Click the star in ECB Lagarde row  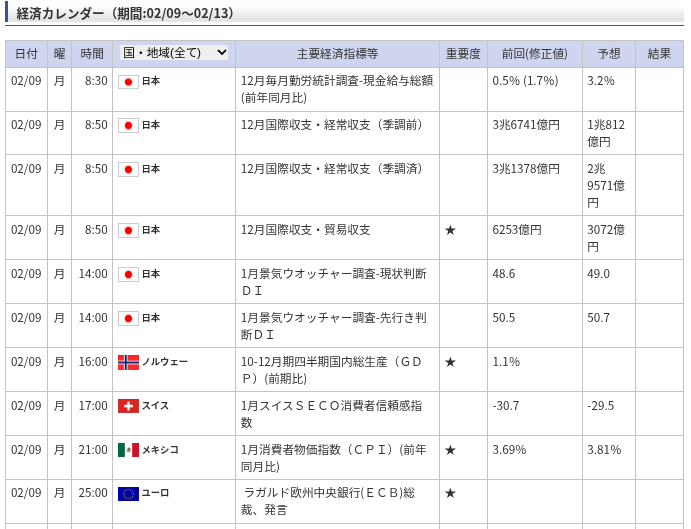tap(450, 493)
